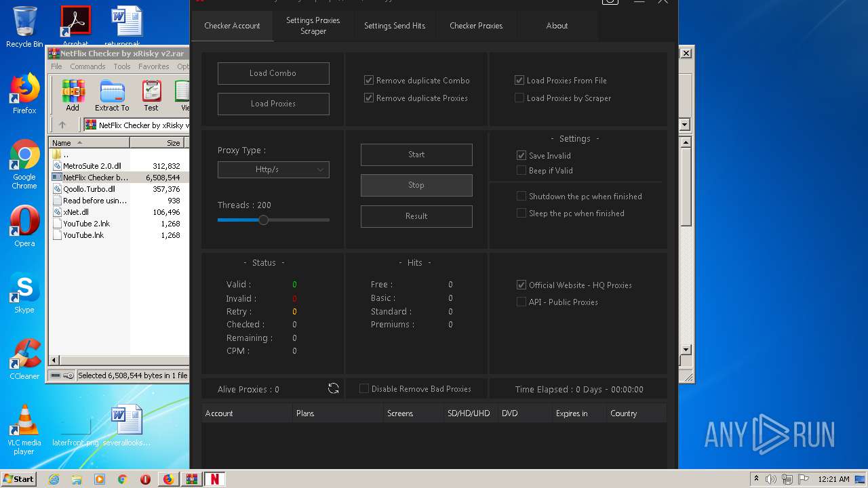This screenshot has width=868, height=488.
Task: Open Windows Explorer from the taskbar
Action: pos(77,479)
